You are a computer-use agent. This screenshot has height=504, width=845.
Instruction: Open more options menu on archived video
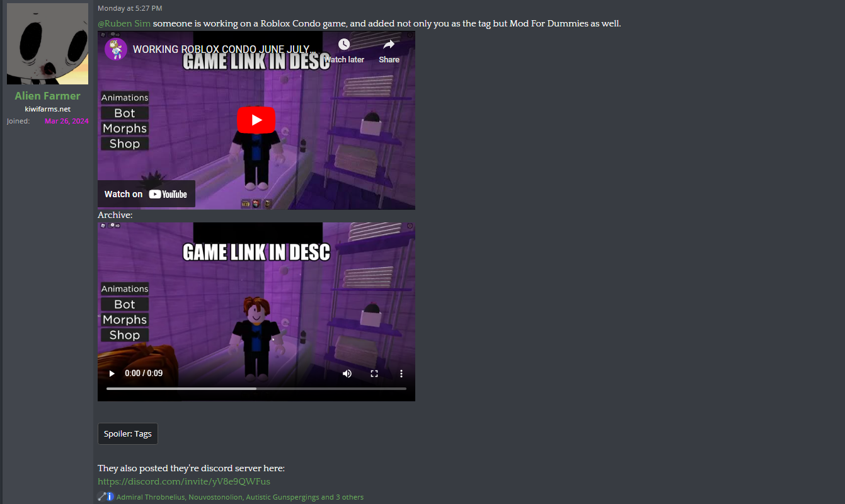click(401, 373)
